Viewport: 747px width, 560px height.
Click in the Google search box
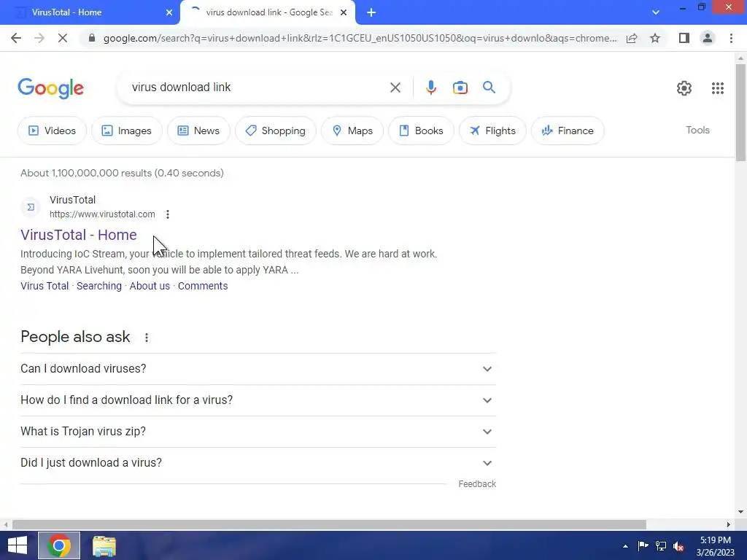(258, 87)
